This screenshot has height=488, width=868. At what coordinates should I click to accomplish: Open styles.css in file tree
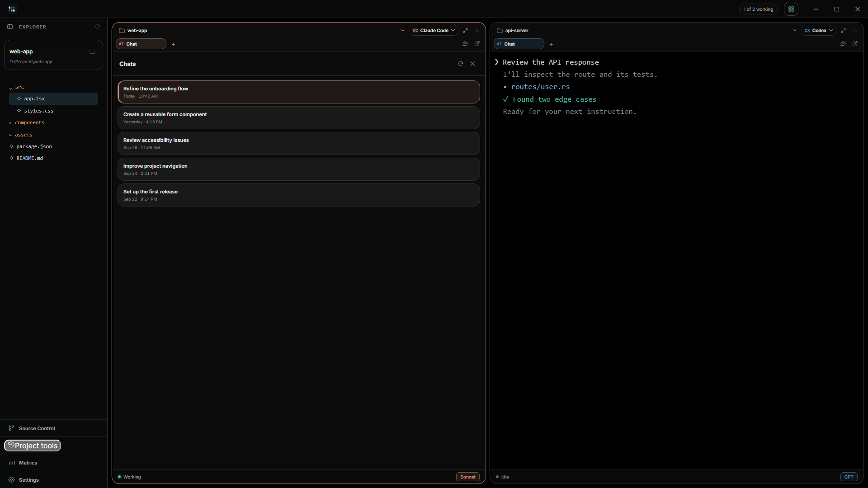point(53,111)
